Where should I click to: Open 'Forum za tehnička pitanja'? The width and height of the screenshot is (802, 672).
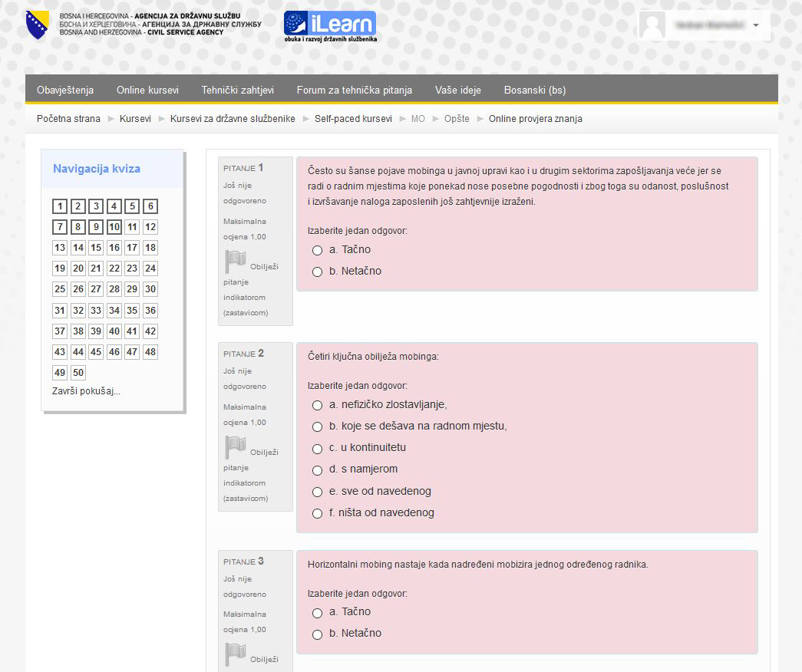click(354, 90)
